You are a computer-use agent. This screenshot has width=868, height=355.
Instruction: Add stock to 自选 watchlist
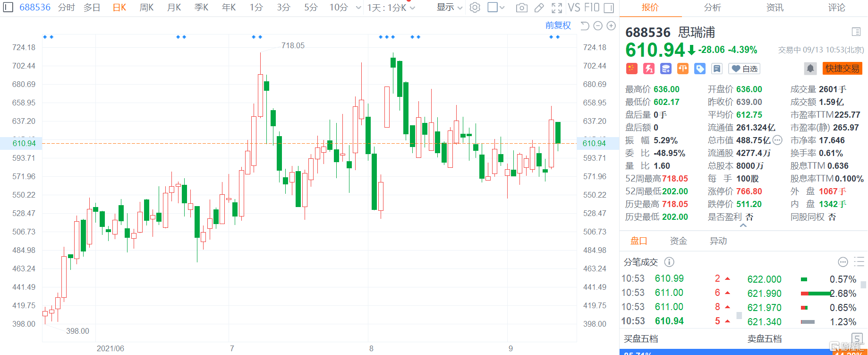(744, 69)
